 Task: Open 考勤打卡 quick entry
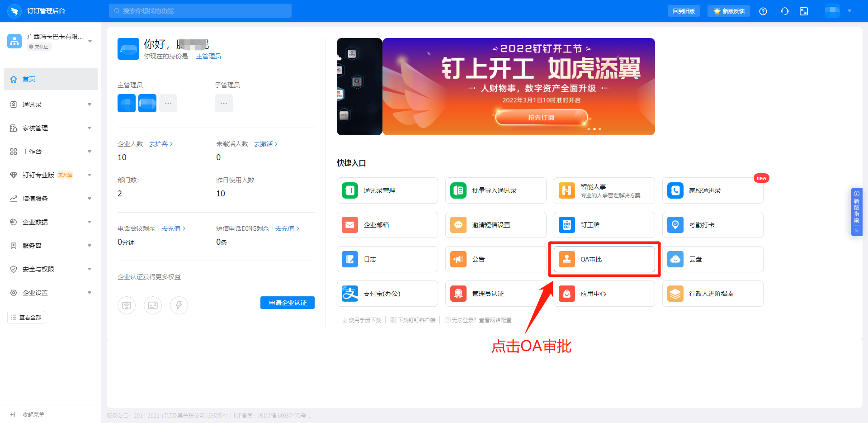click(x=712, y=225)
